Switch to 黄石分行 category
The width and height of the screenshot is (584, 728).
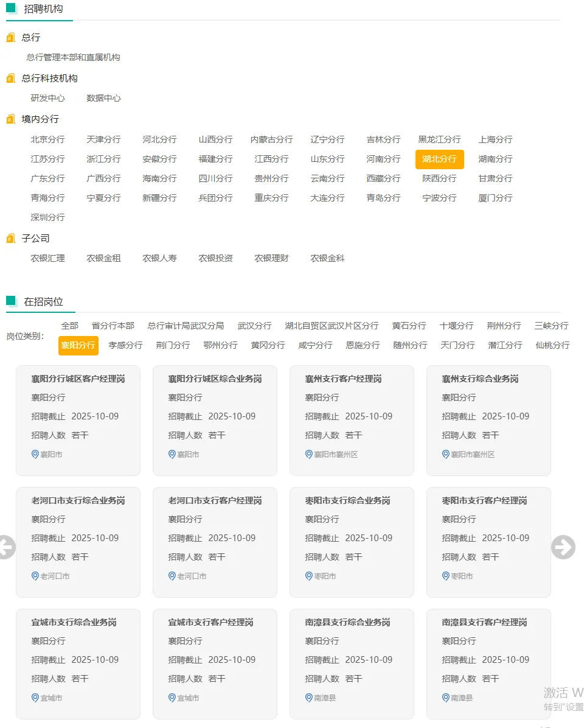(409, 326)
